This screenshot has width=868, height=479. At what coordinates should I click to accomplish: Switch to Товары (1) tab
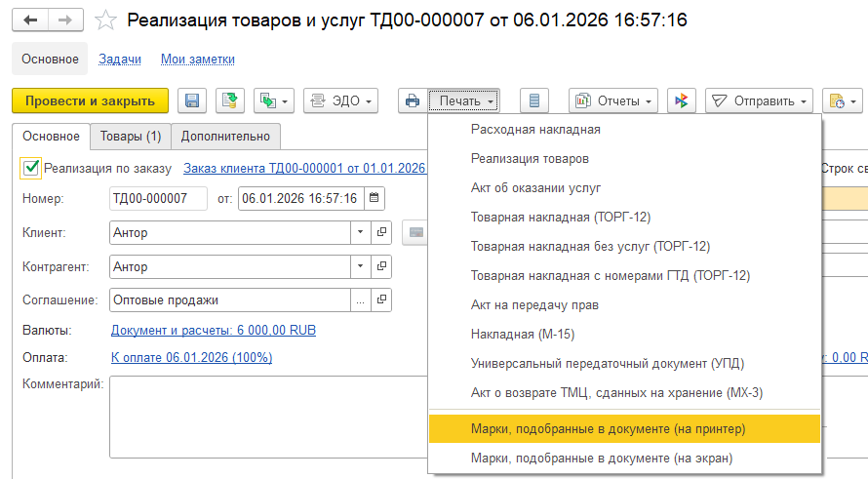[131, 137]
